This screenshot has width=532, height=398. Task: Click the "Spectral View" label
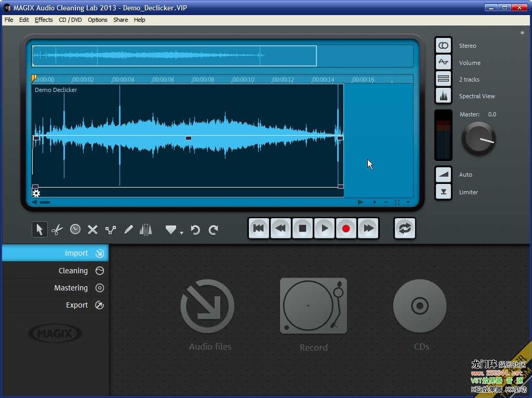477,96
